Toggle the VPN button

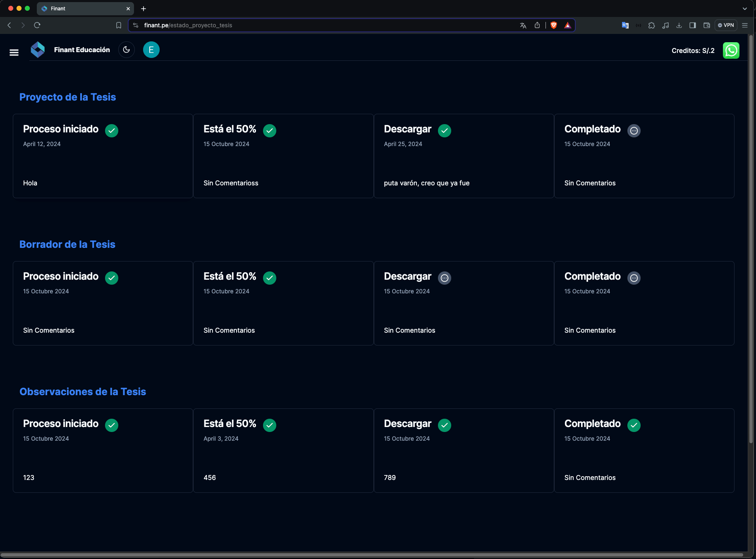(726, 25)
